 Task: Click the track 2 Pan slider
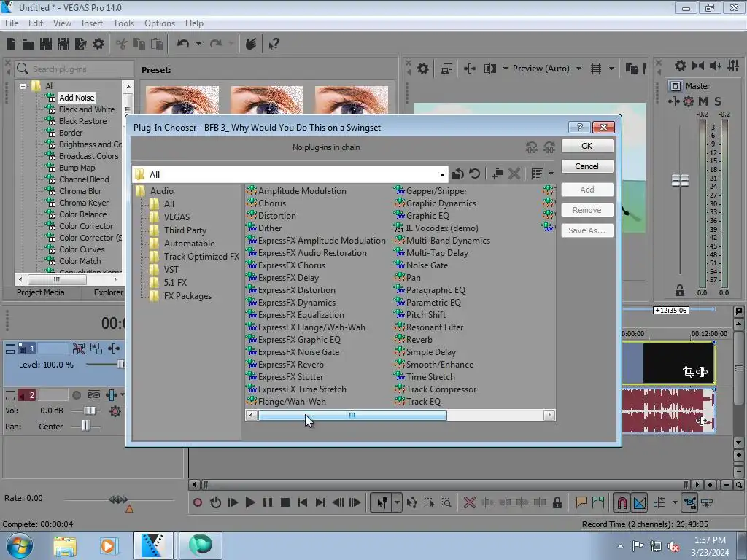coord(85,426)
